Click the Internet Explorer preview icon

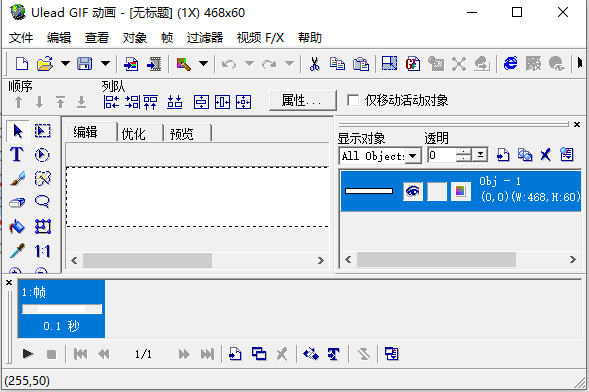pos(510,63)
